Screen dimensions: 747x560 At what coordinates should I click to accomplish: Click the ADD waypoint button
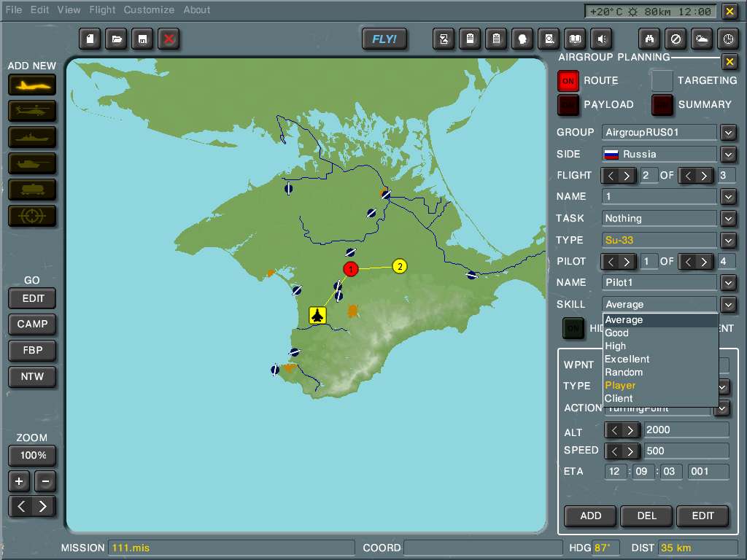click(x=590, y=516)
